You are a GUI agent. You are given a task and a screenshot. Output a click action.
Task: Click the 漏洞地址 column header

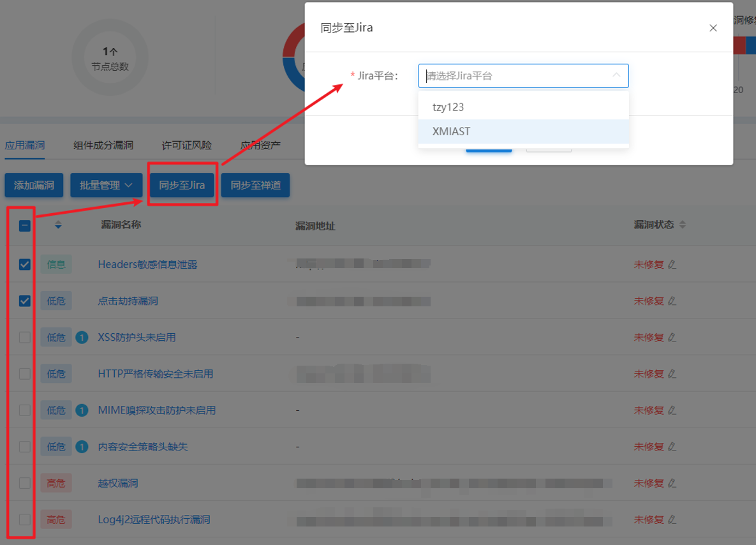pos(315,226)
